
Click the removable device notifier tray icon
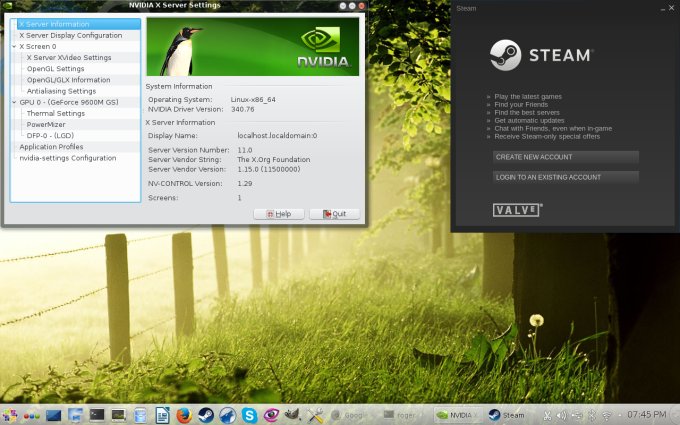click(577, 415)
